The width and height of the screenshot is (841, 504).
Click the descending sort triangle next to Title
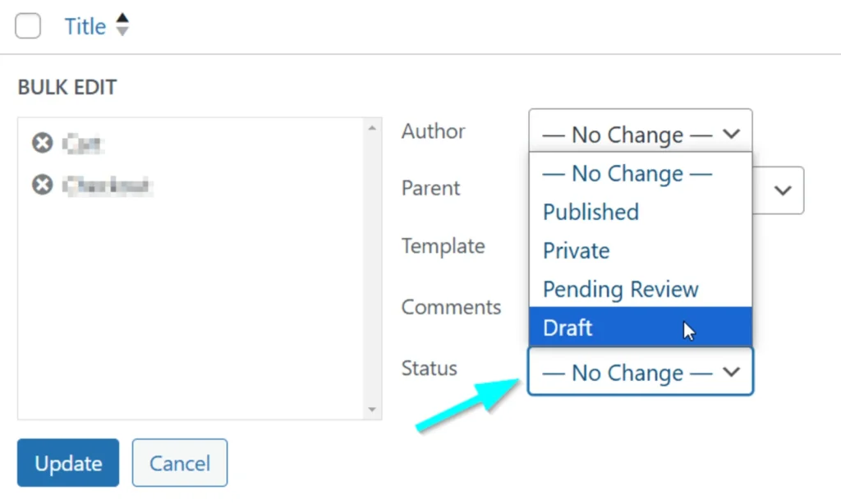122,31
